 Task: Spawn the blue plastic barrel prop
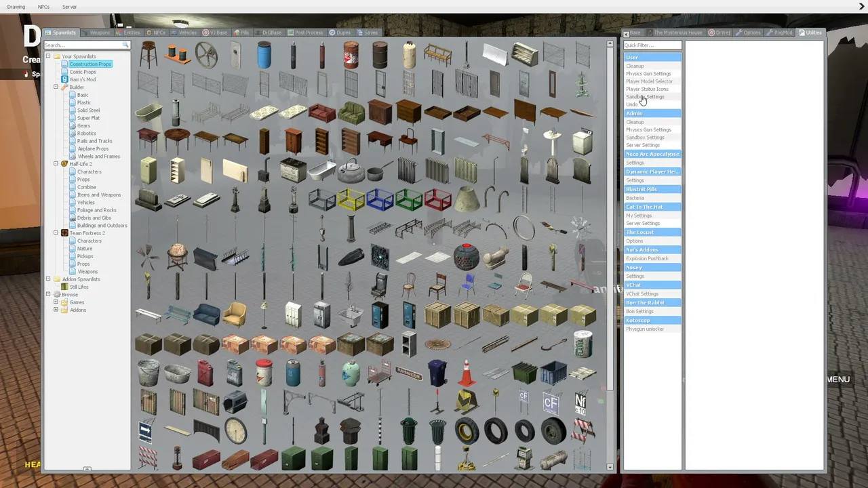tap(264, 55)
